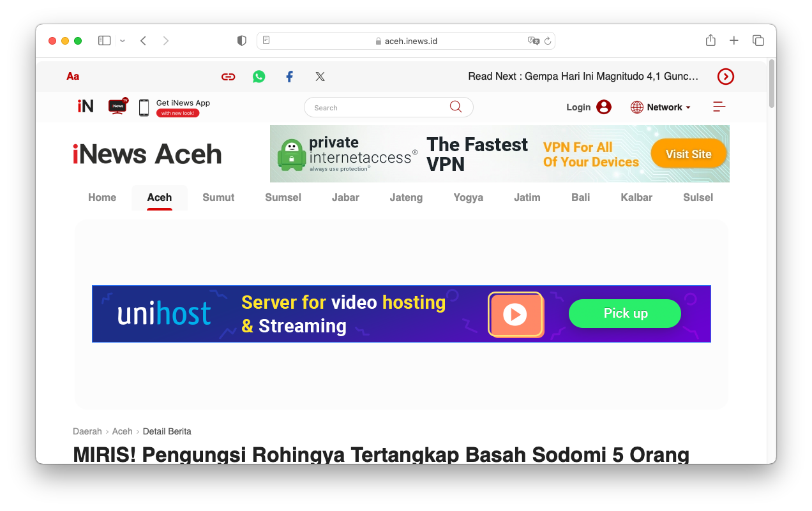Click the play button in the unihost ad
This screenshot has height=511, width=812.
[x=515, y=314]
